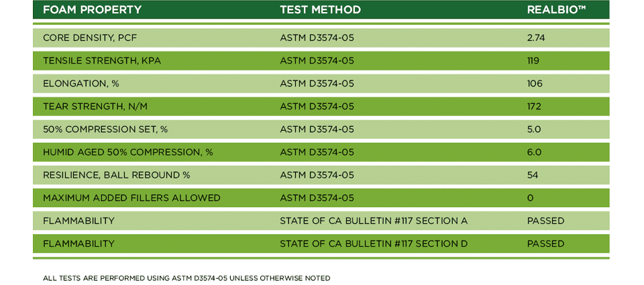The image size is (644, 285).
Task: Click PASSED value for Section D flammability
Action: 545,244
